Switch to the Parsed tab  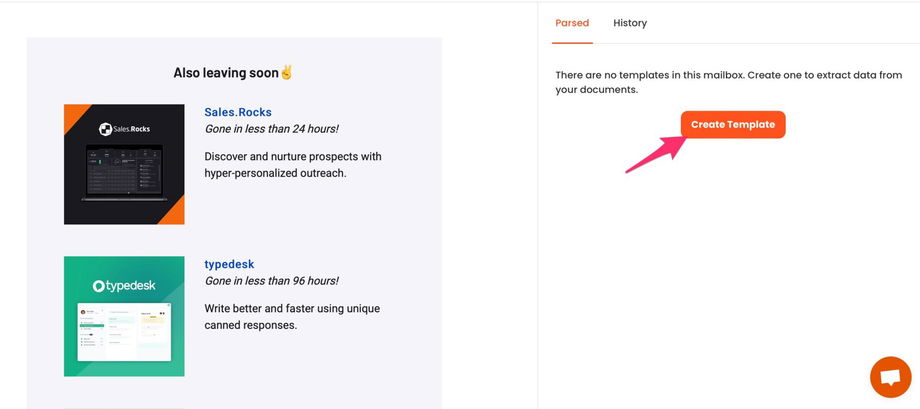(572, 23)
